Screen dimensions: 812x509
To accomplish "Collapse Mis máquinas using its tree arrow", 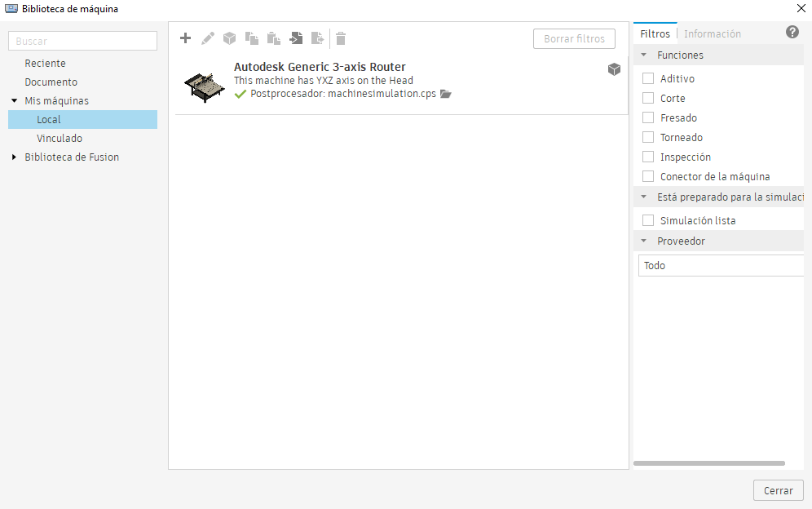I will tap(15, 100).
